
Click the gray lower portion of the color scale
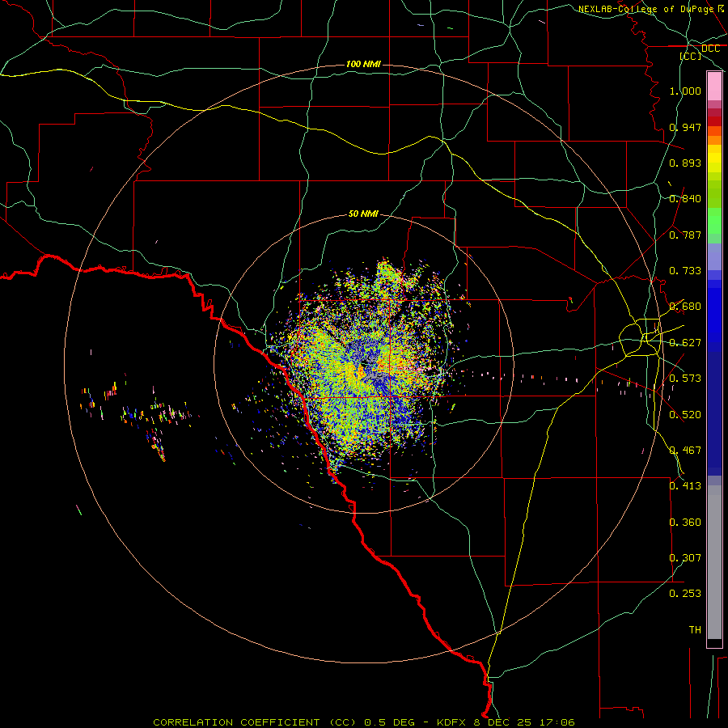[714, 562]
